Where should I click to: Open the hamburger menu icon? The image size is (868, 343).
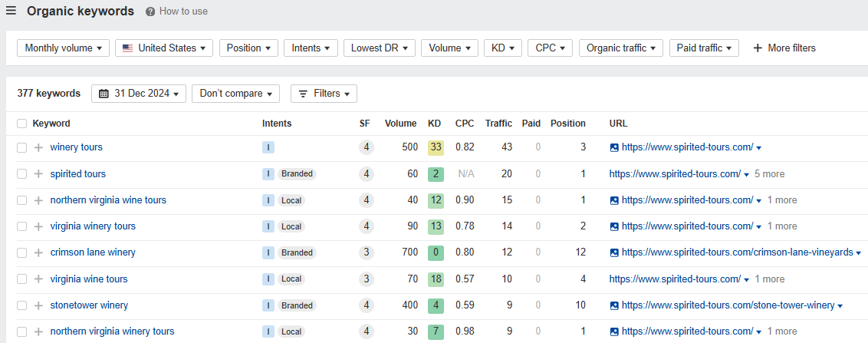point(11,11)
